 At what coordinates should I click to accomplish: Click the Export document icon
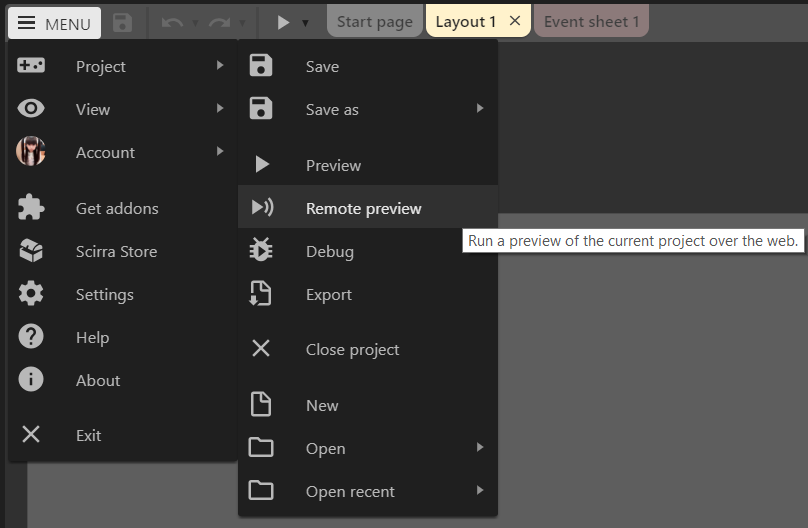coord(260,294)
